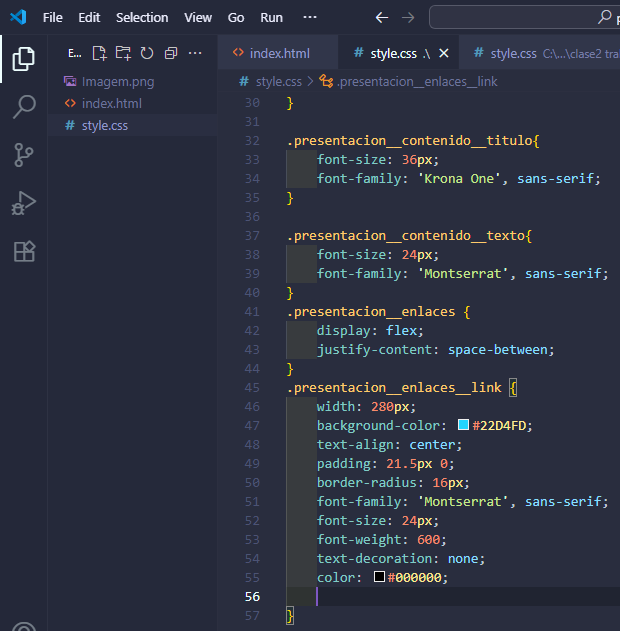Open the Run menu
620x631 pixels.
pyautogui.click(x=272, y=18)
